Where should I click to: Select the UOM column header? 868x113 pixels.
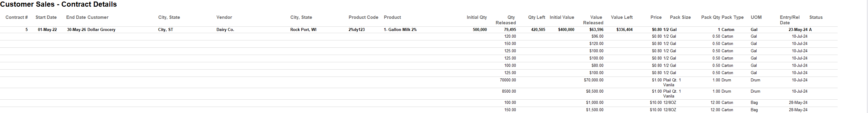(756, 17)
